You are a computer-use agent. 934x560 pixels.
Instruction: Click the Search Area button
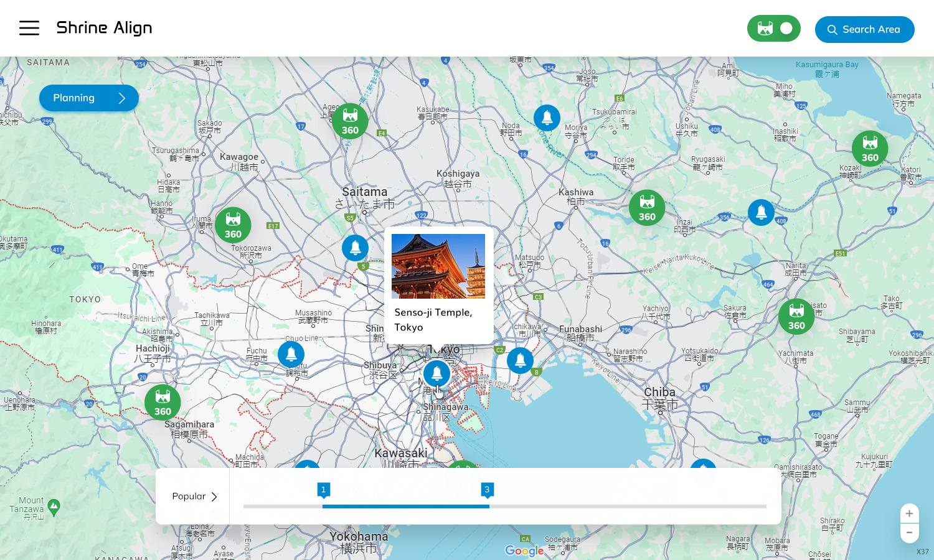pyautogui.click(x=864, y=29)
